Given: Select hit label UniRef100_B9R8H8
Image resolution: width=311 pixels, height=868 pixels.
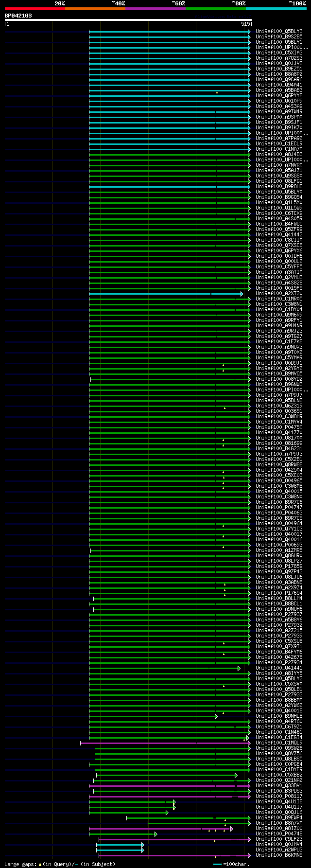Looking at the screenshot, I should 279,187.
